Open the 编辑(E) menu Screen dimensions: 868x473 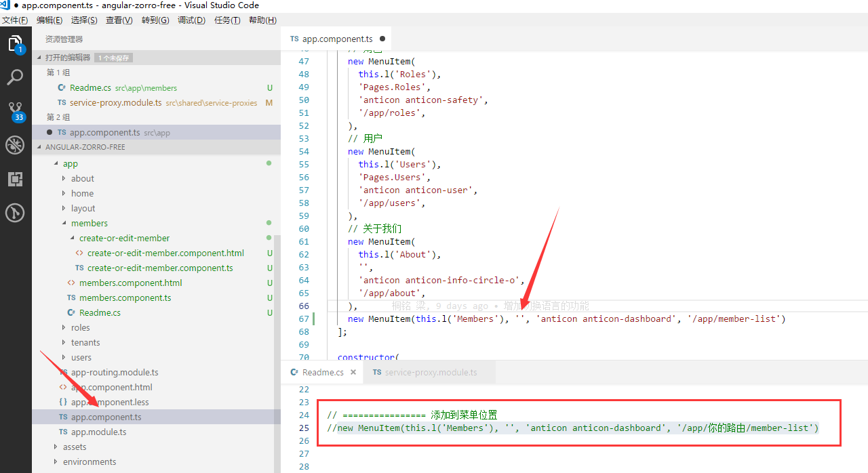pyautogui.click(x=50, y=20)
